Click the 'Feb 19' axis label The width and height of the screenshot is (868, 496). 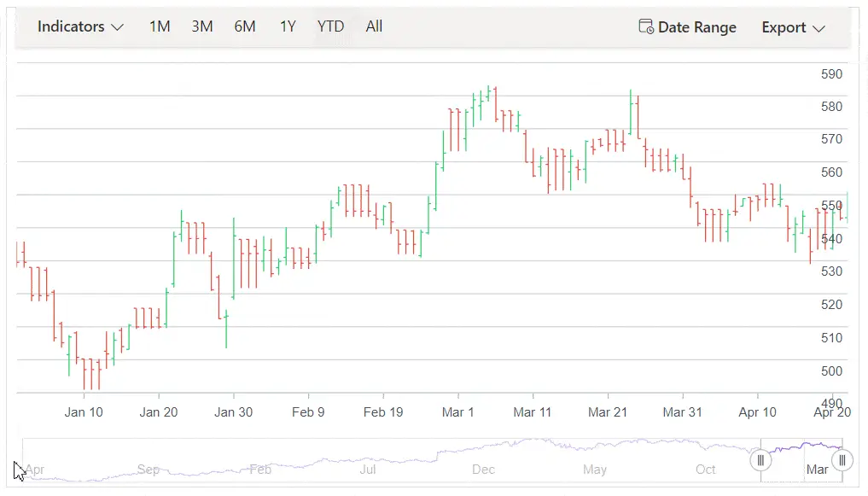point(383,412)
